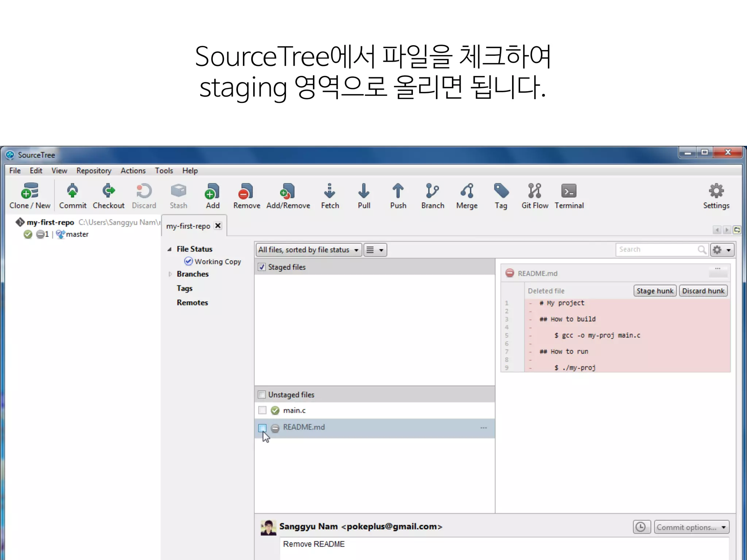The height and width of the screenshot is (560, 747).
Task: Click the Add toolbar icon
Action: (212, 196)
